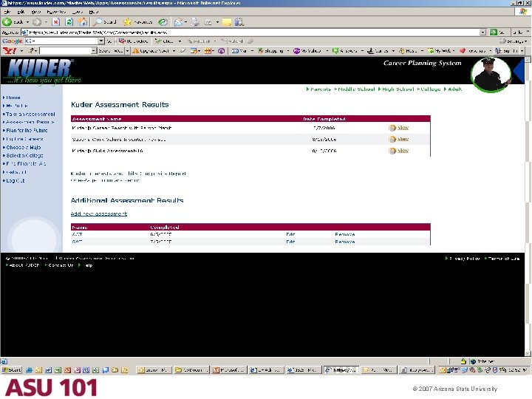This screenshot has width=532, height=399.
Task: Open the File menu
Action: pyautogui.click(x=8, y=12)
